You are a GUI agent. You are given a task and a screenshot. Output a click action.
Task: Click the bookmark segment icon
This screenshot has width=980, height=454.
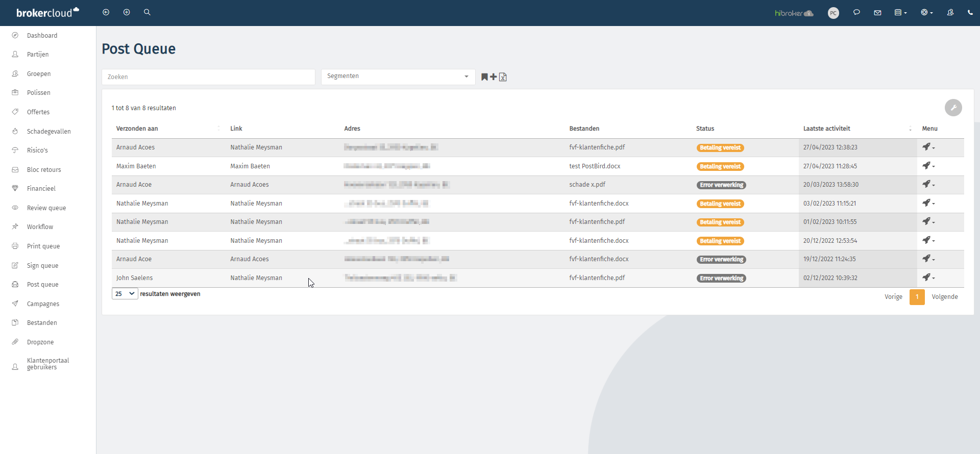[484, 77]
